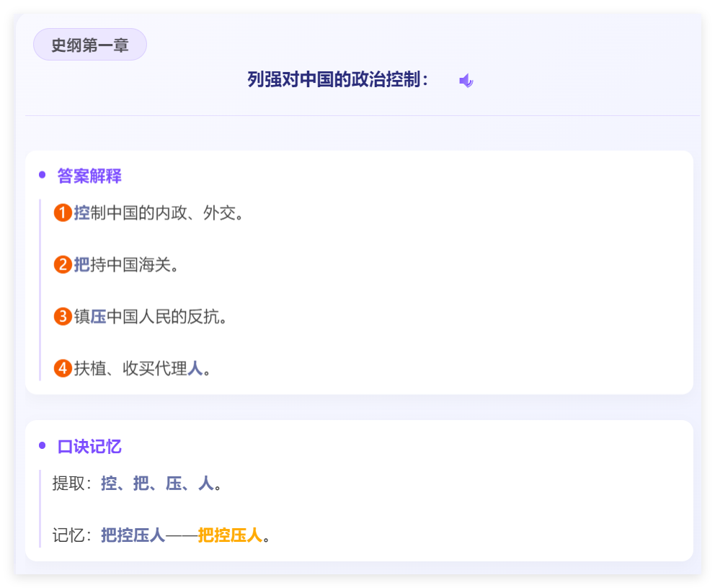Click the line 控制中国的内政、外交

[159, 213]
